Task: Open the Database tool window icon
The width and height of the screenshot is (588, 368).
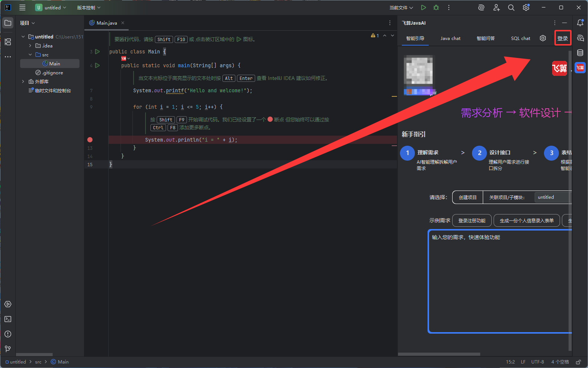Action: point(580,53)
